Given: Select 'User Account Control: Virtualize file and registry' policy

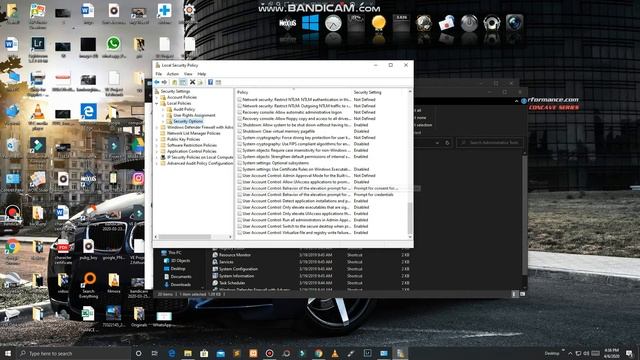Looking at the screenshot, I should [296, 233].
